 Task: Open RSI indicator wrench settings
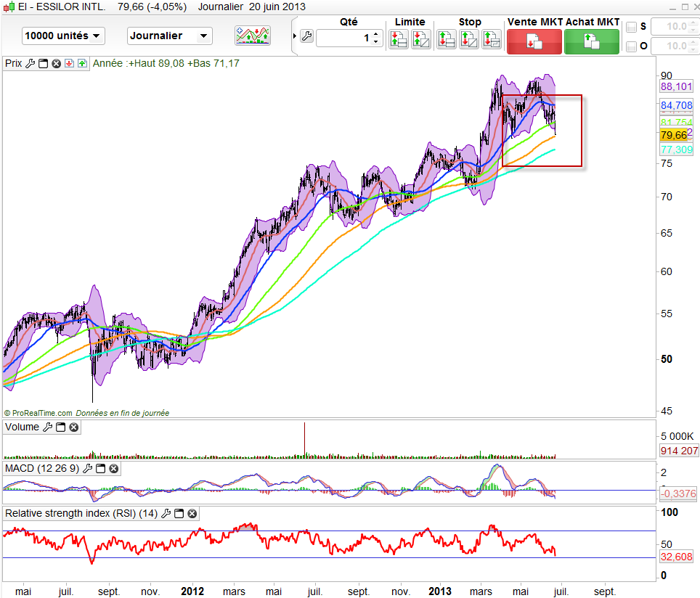tap(166, 514)
